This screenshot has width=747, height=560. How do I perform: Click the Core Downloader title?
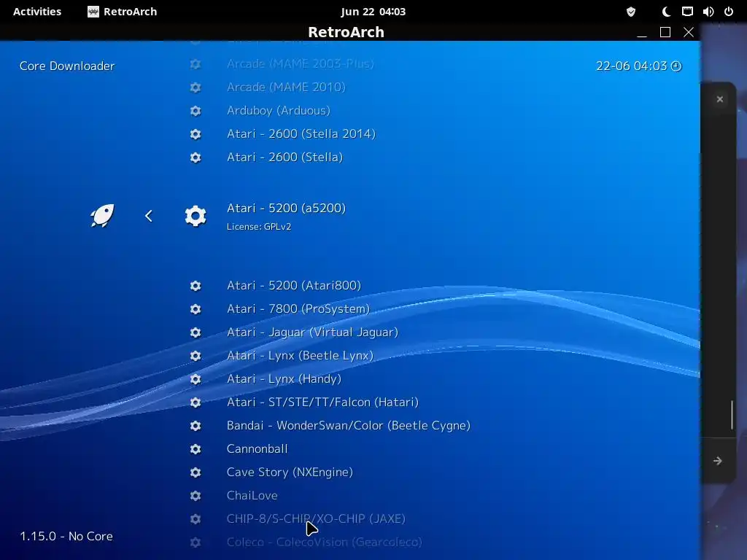tap(67, 66)
